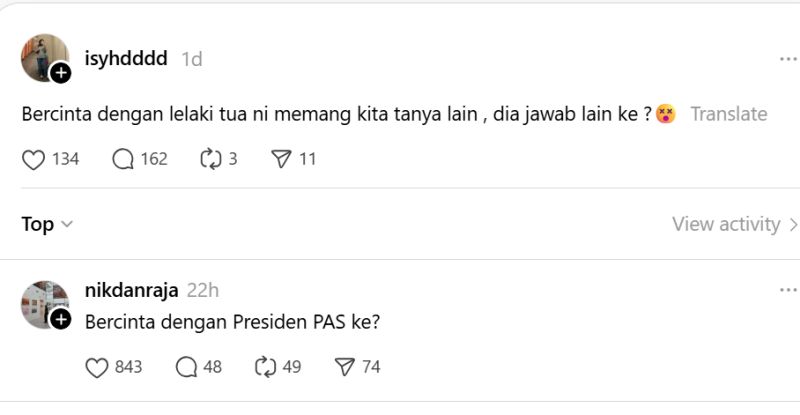
Task: Share nikdanraja's reply via send icon
Action: 344,367
